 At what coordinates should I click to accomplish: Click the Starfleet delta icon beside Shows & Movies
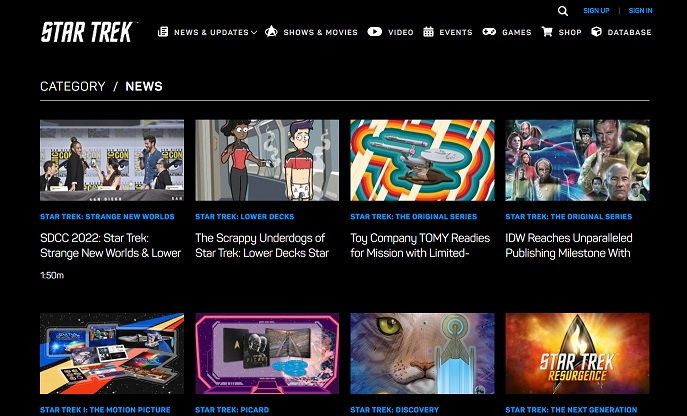pyautogui.click(x=271, y=32)
